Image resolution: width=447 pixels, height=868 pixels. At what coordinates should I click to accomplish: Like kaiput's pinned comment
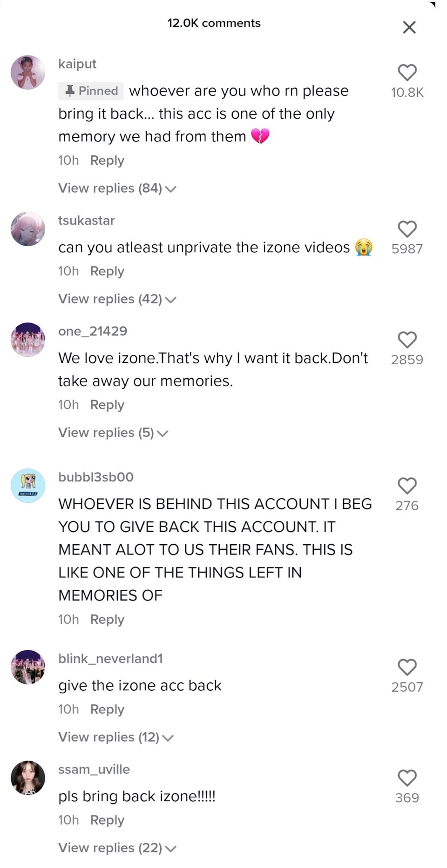tap(407, 73)
